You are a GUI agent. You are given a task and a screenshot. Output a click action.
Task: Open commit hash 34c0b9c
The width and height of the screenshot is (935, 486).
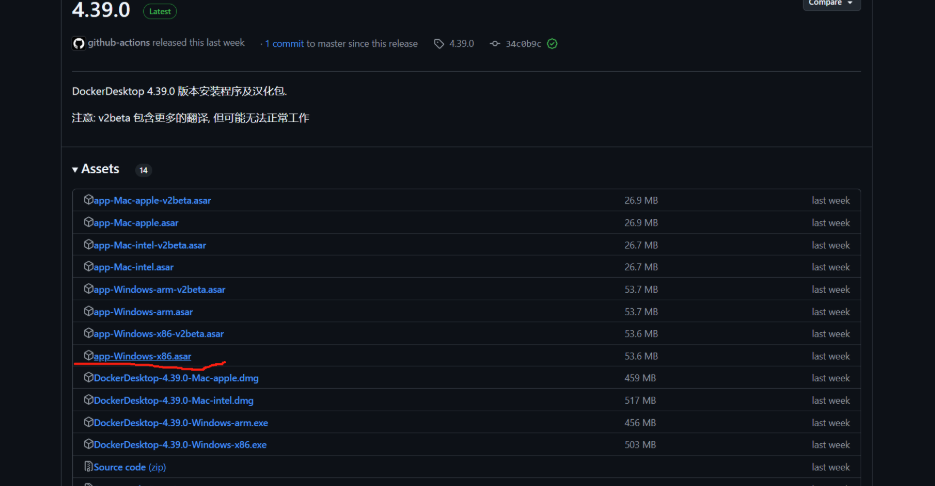point(524,44)
